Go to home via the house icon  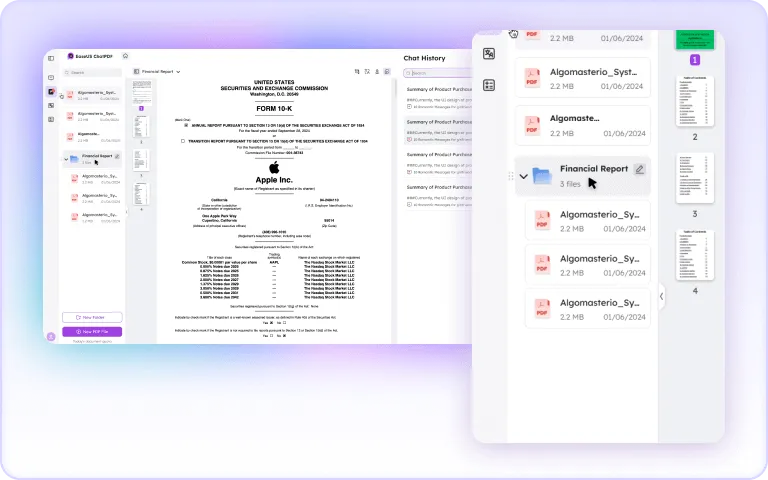pyautogui.click(x=125, y=56)
